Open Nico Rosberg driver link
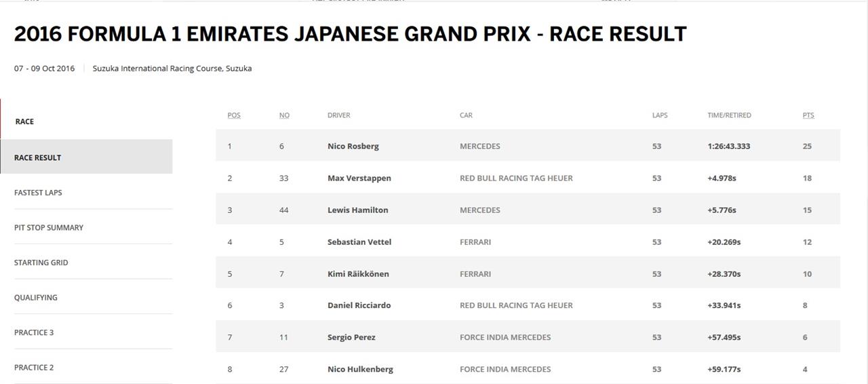The width and height of the screenshot is (868, 384). tap(353, 146)
